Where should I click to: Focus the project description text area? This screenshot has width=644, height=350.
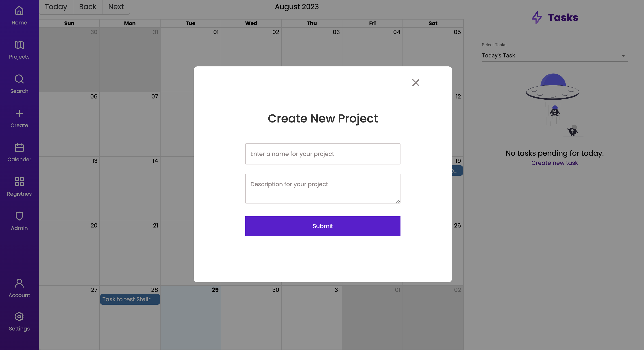pos(323,189)
